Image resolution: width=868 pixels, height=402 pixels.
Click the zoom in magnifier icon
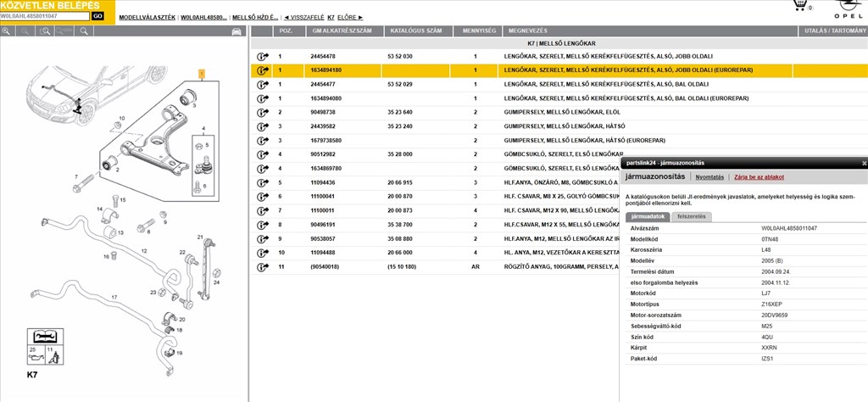point(8,31)
